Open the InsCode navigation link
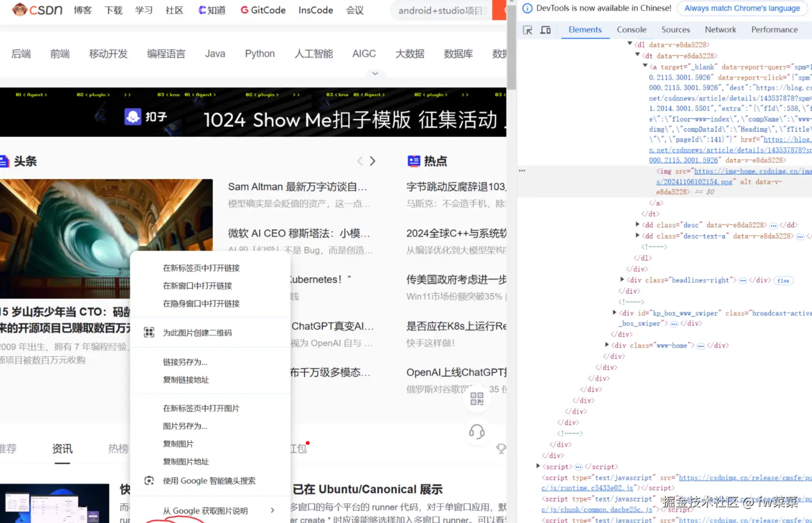The width and height of the screenshot is (812, 523). [x=316, y=10]
